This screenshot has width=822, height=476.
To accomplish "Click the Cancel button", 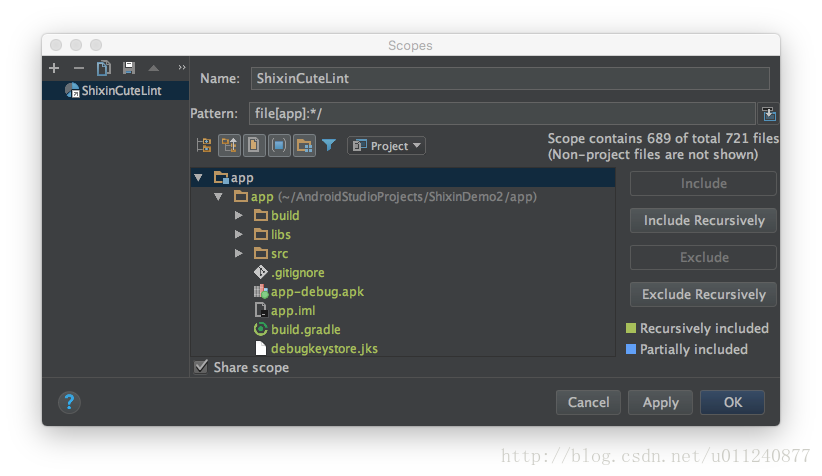I will point(588,403).
